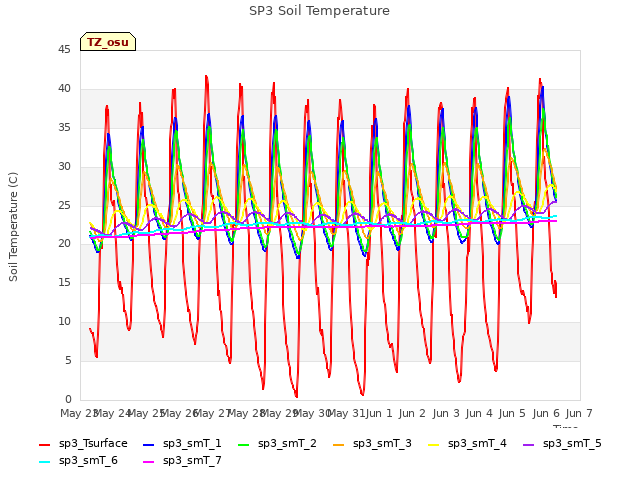640x480 pixels.
Task: Click the 30 y-axis tick label
Action: [x=64, y=167]
